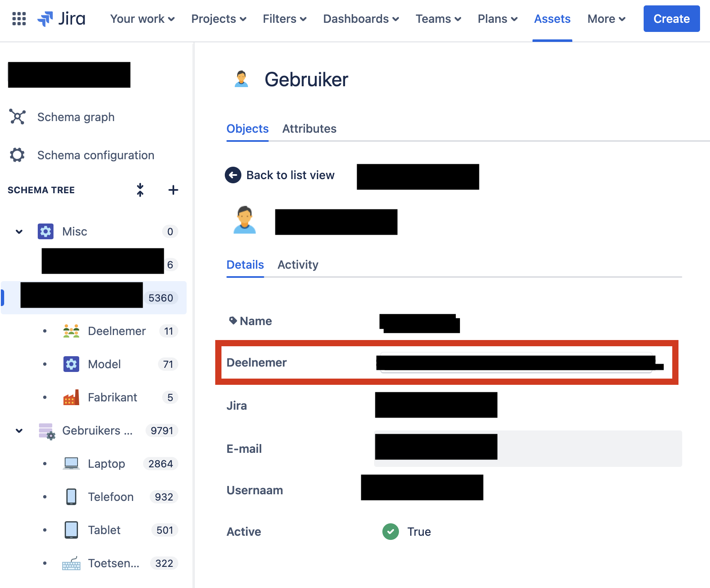The height and width of the screenshot is (588, 710).
Task: Click the Telefoon phone icon
Action: pos(71,497)
